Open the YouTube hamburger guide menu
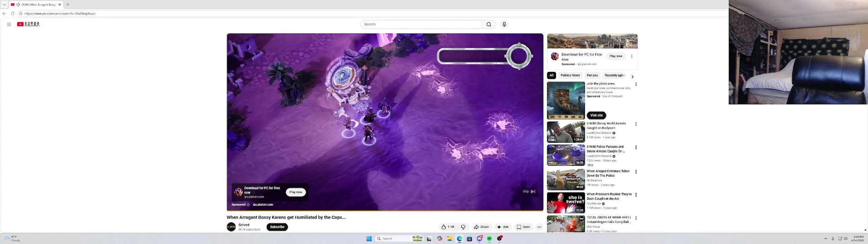Image resolution: width=868 pixels, height=244 pixels. tap(9, 24)
